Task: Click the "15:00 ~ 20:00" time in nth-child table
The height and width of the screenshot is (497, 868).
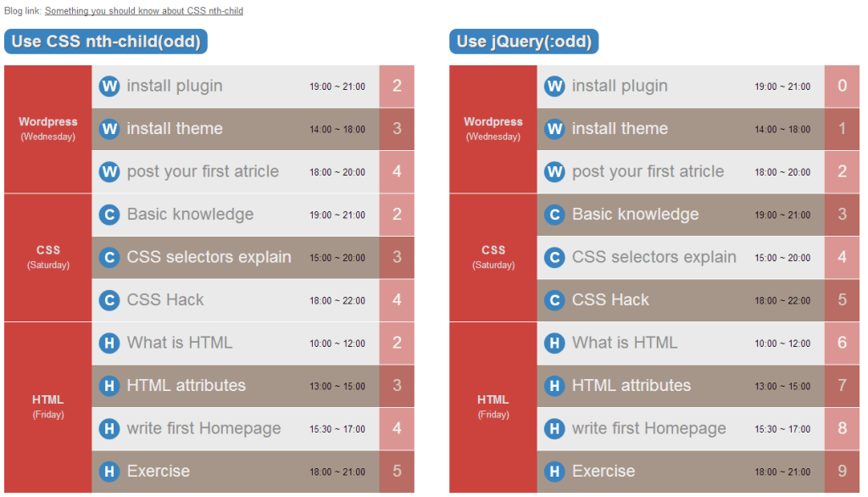Action: (337, 258)
